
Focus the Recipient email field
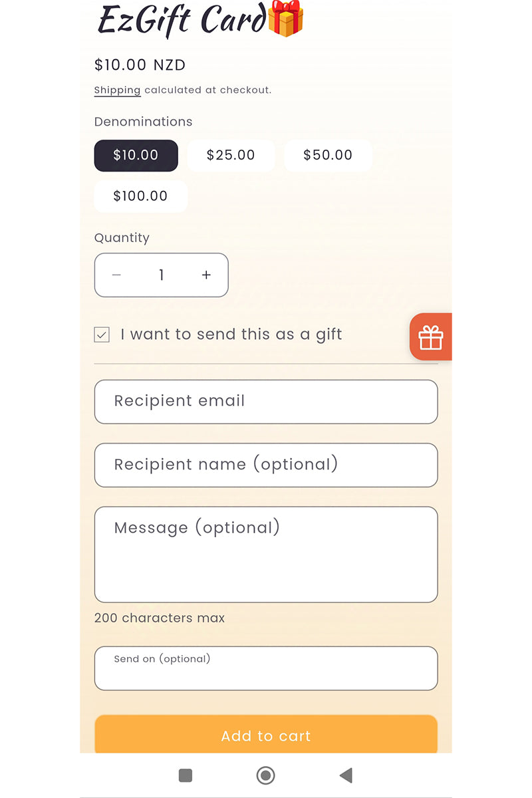point(266,402)
